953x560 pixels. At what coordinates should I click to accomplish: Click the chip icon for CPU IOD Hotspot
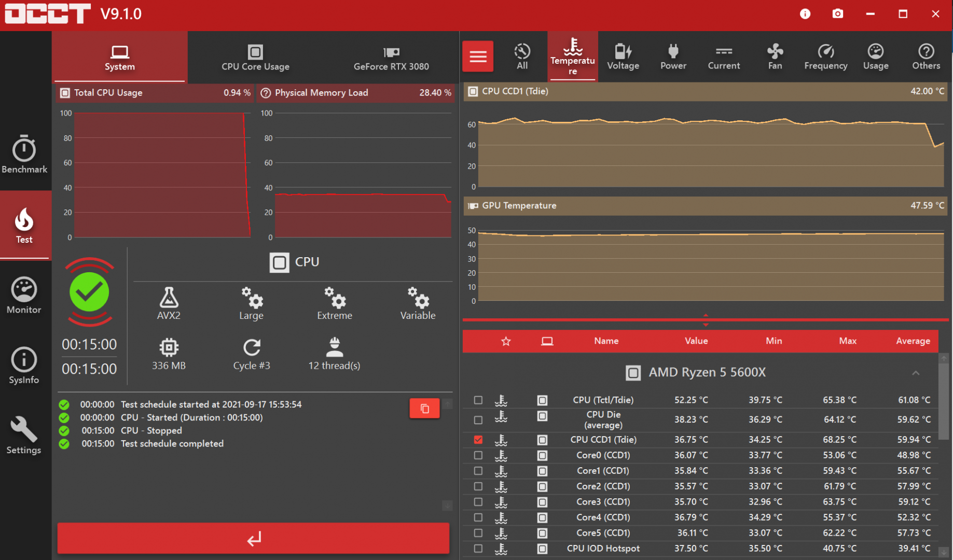[x=542, y=549]
